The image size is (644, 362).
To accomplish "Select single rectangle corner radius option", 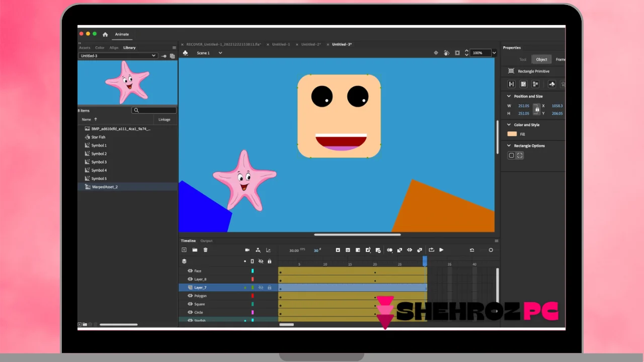I will tap(511, 155).
